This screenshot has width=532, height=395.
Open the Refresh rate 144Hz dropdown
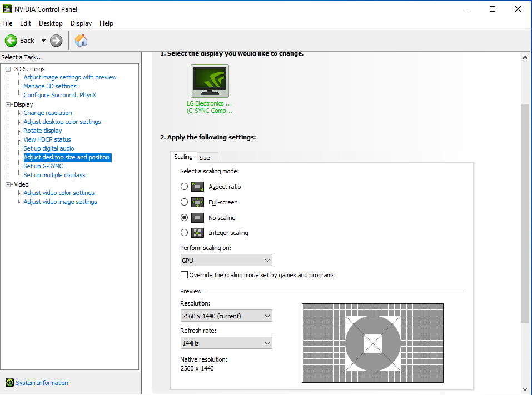pyautogui.click(x=226, y=343)
